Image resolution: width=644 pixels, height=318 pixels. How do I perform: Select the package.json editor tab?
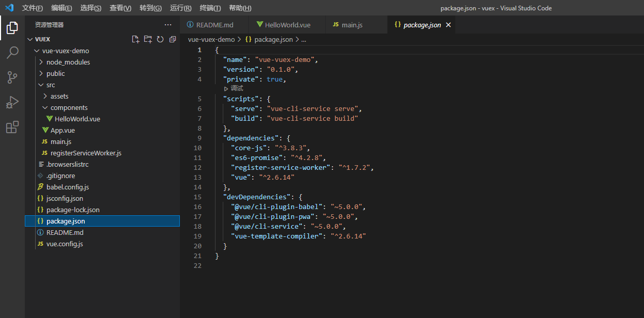pos(421,25)
